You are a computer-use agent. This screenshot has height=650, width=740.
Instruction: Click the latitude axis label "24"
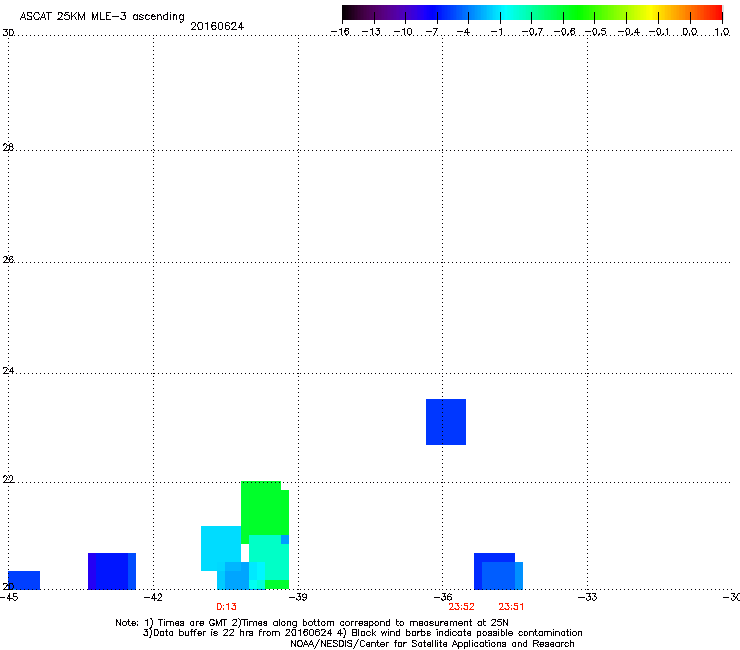(8, 371)
